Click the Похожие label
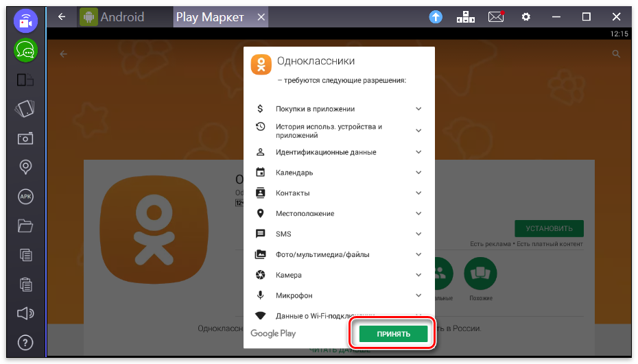 point(480,298)
